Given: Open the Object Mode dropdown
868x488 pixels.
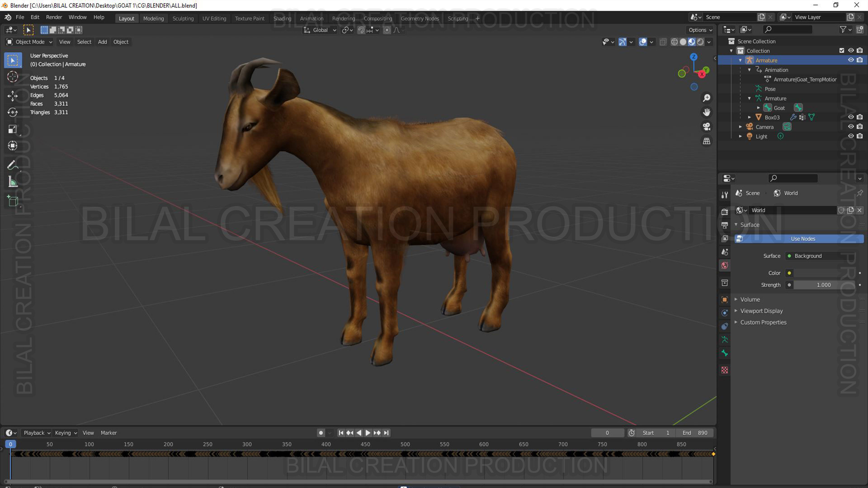Looking at the screenshot, I should pos(29,42).
